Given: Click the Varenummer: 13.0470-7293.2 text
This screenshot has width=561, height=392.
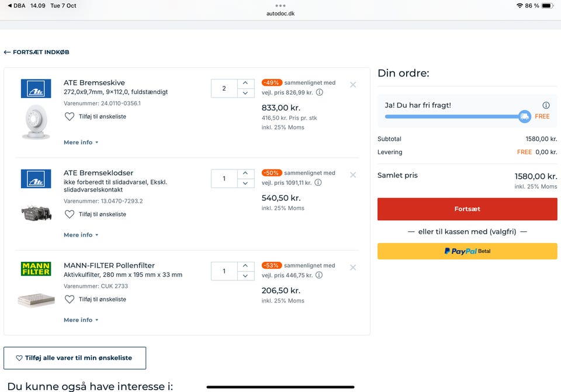Looking at the screenshot, I should tap(103, 201).
